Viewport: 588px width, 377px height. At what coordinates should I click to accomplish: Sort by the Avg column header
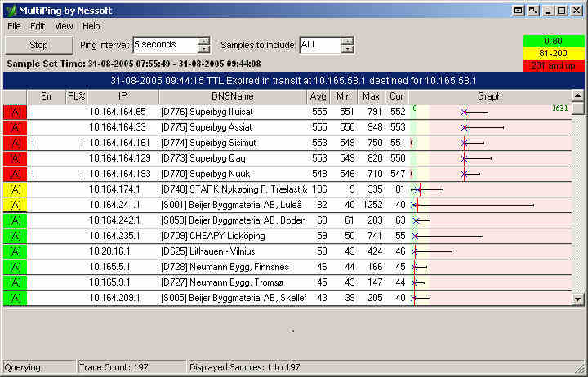coord(318,96)
